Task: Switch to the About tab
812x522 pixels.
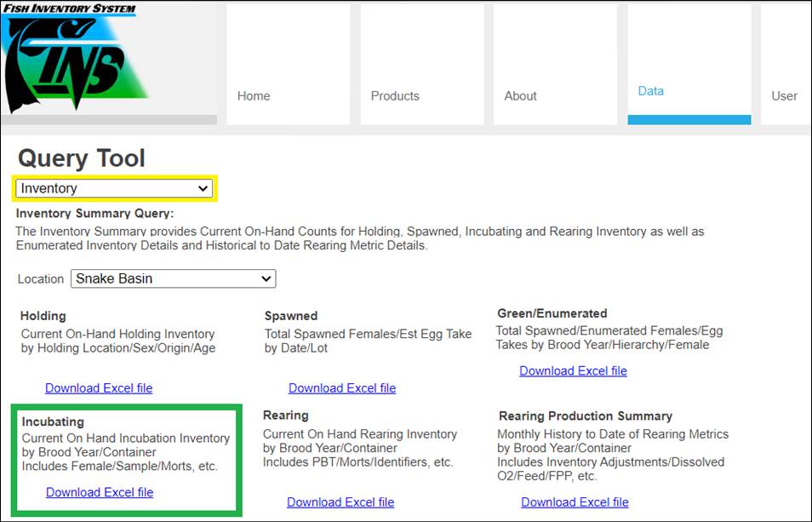Action: 520,96
